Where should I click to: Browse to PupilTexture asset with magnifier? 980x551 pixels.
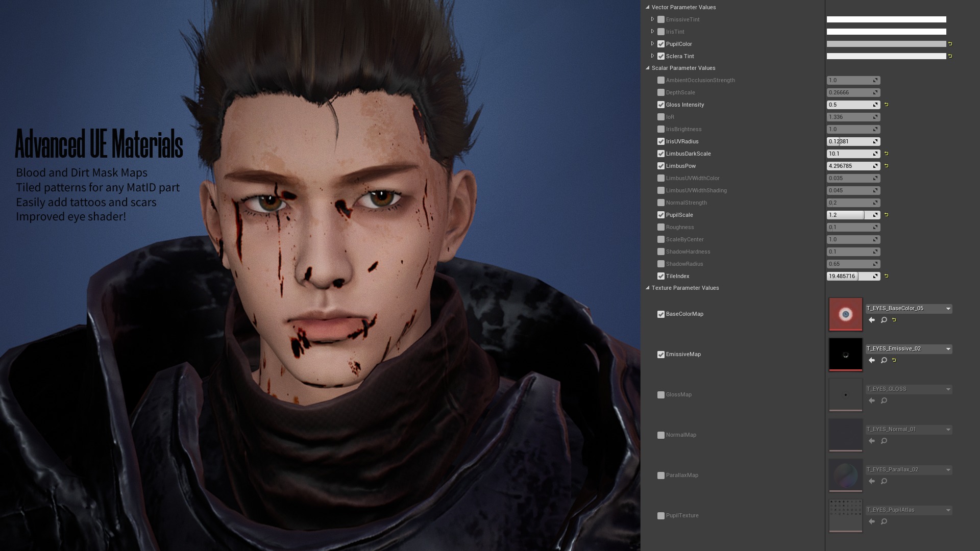pyautogui.click(x=884, y=521)
